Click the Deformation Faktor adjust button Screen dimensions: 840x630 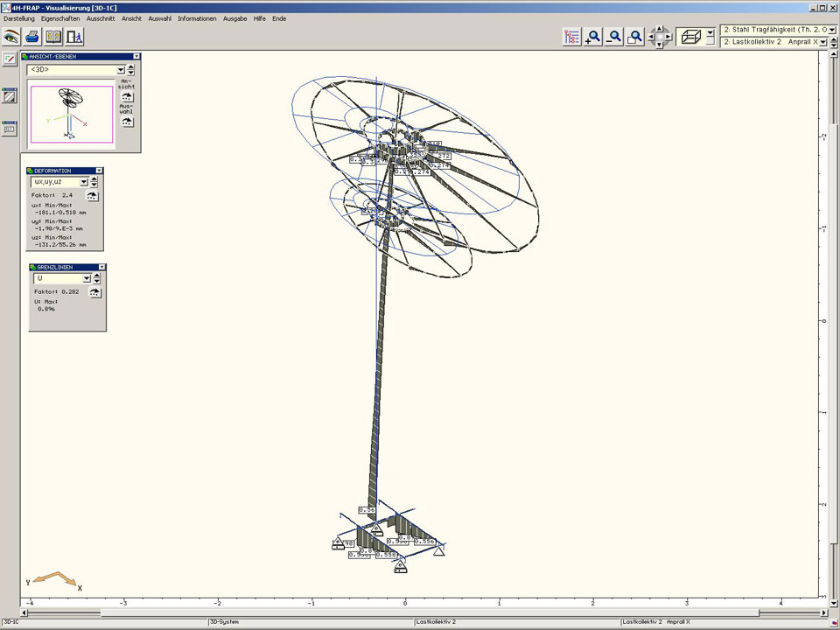(92, 196)
